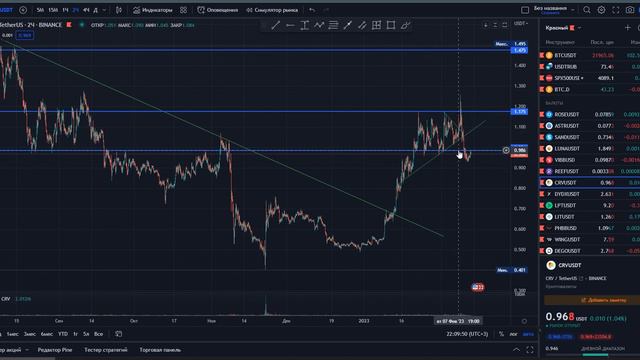The height and width of the screenshot is (360, 640).
Task: Select the arrow line drawing tool
Action: pos(347,25)
